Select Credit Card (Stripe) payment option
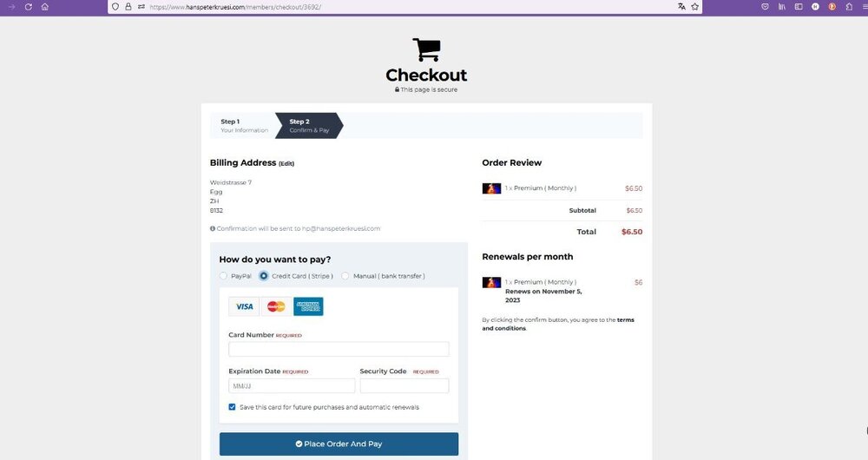The width and height of the screenshot is (868, 460). click(x=264, y=276)
